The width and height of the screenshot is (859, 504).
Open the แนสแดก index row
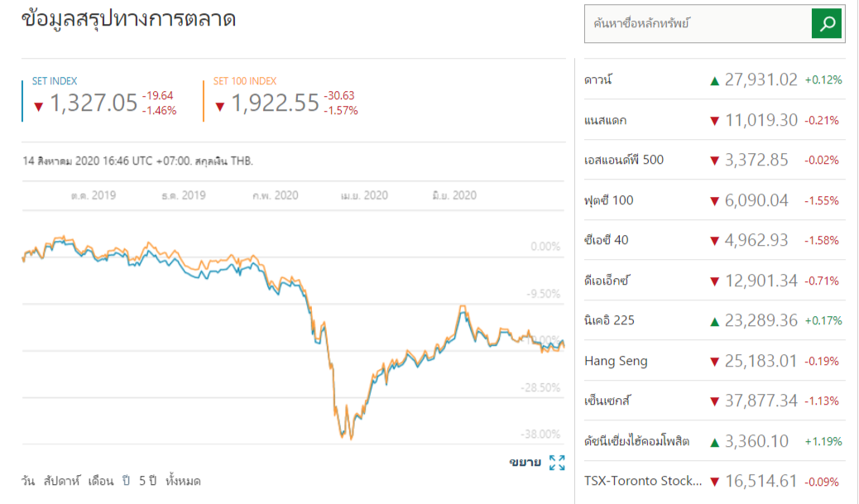605,121
